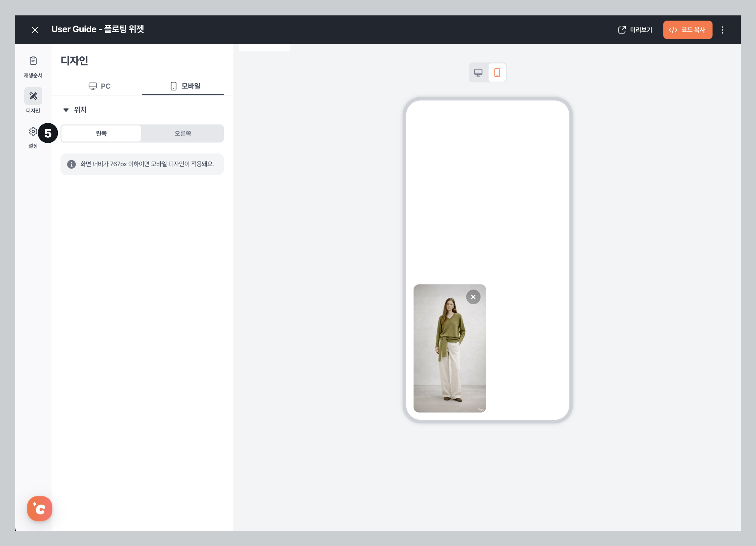
Task: Click the 미리보기 preview link
Action: pos(635,30)
